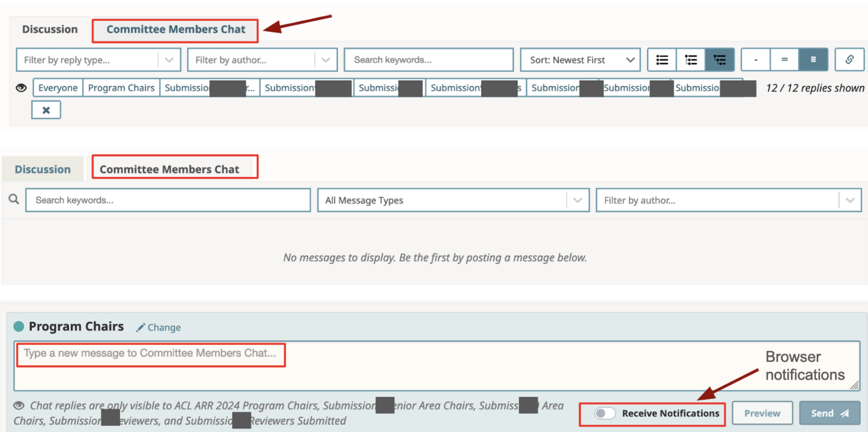
Task: Change the Sort: Newest First option
Action: 580,60
